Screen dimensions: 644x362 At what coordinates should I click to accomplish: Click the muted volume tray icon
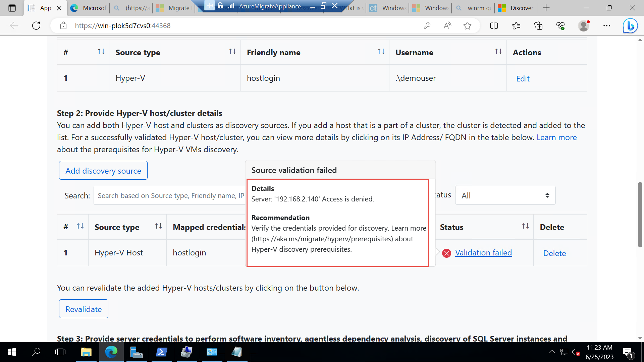click(x=576, y=352)
